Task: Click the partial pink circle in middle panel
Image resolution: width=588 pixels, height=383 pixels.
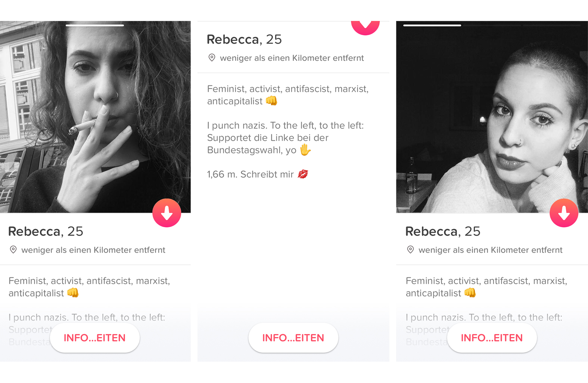Action: [365, 28]
